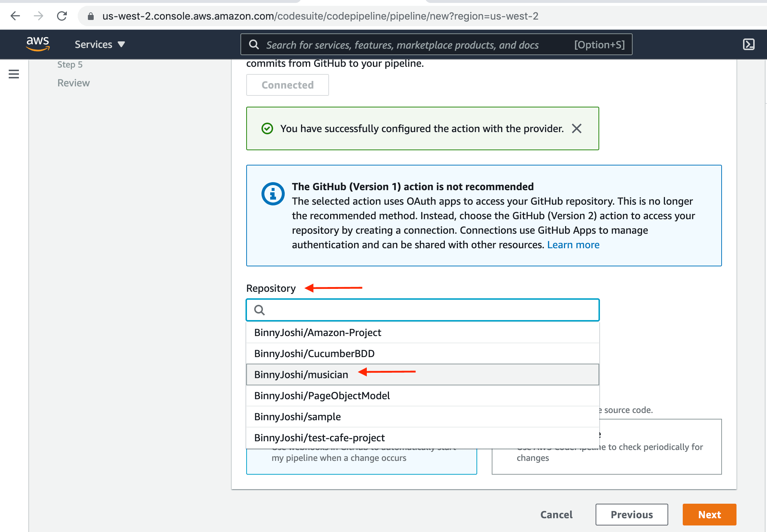Open AWS CloudShell icon in the header
The image size is (767, 532).
click(749, 44)
